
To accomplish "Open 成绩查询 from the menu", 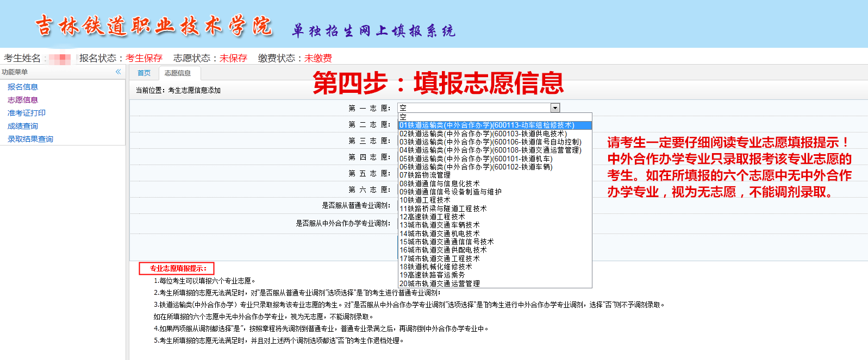I will [x=23, y=126].
